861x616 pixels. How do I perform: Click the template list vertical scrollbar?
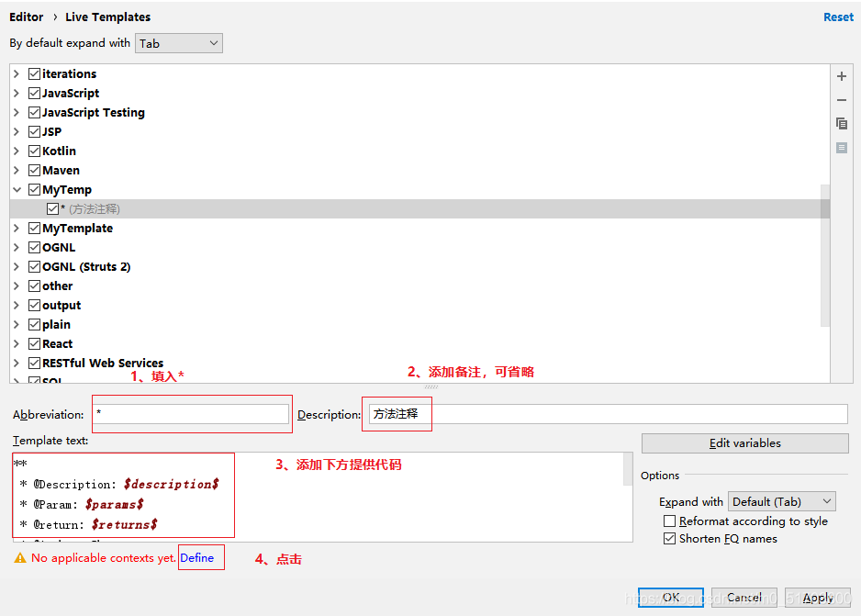825,255
